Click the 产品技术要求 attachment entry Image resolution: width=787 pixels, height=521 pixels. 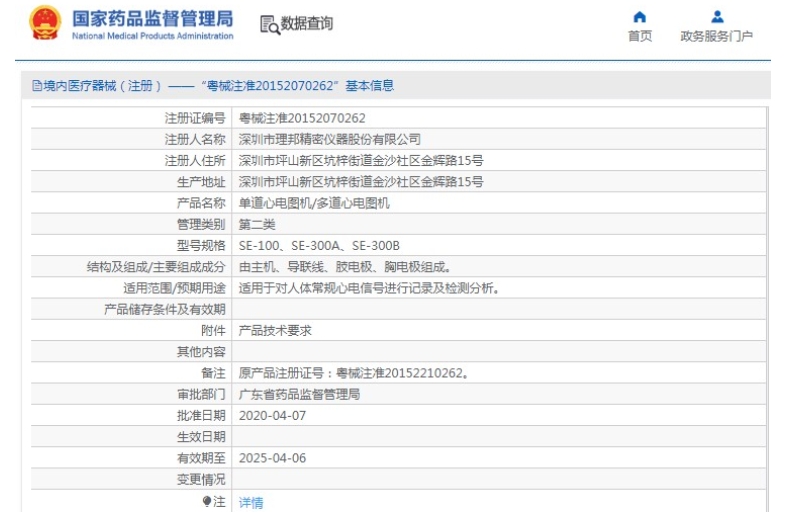[276, 331]
